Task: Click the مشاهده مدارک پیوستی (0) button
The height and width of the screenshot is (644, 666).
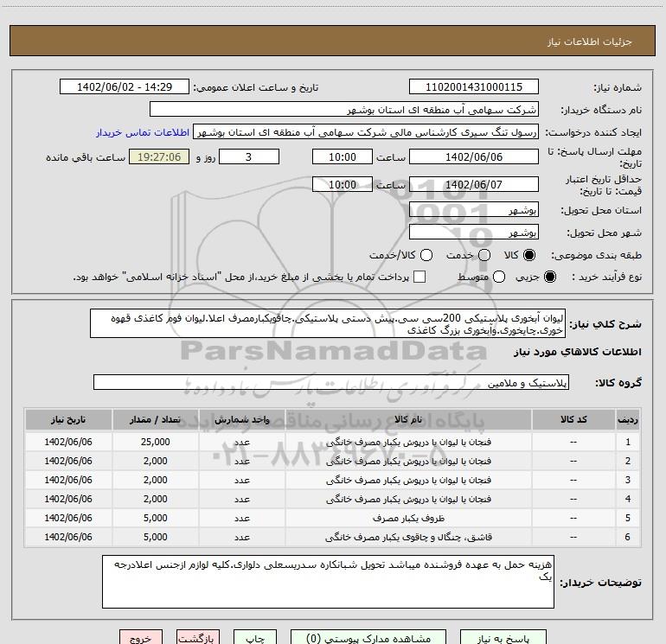Action: (368, 637)
